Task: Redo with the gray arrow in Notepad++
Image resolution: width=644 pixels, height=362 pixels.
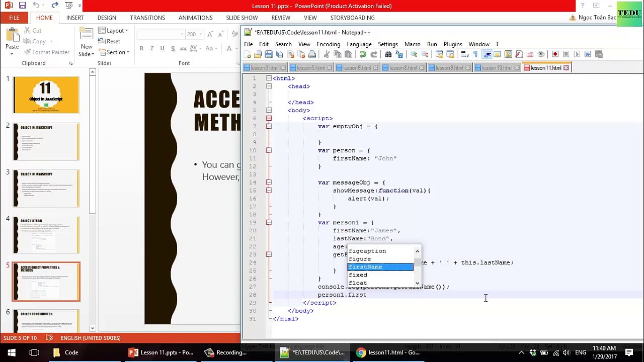Action: (374, 54)
